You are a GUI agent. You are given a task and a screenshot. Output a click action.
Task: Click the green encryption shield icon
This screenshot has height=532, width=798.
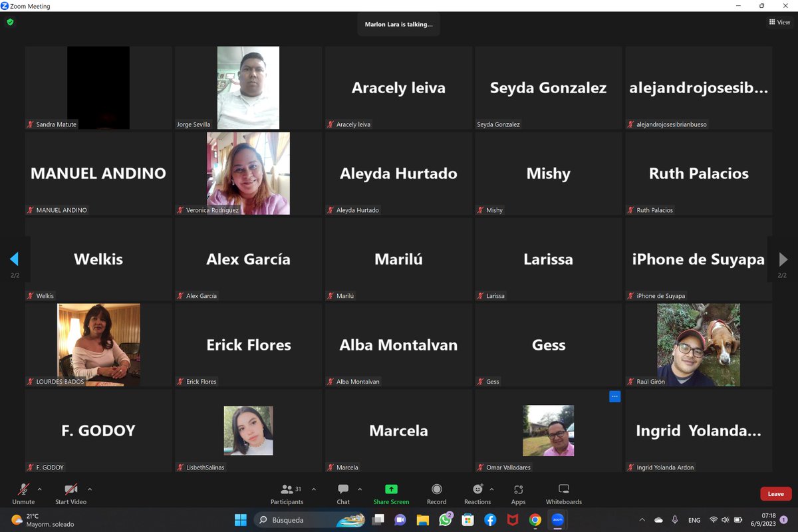coord(10,22)
